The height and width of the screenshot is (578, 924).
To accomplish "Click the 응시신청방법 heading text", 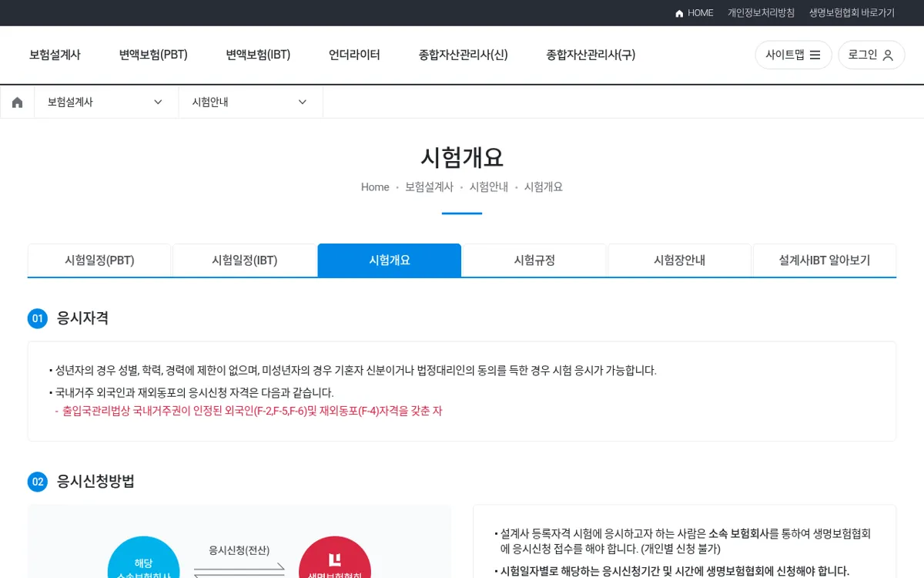I will (95, 482).
